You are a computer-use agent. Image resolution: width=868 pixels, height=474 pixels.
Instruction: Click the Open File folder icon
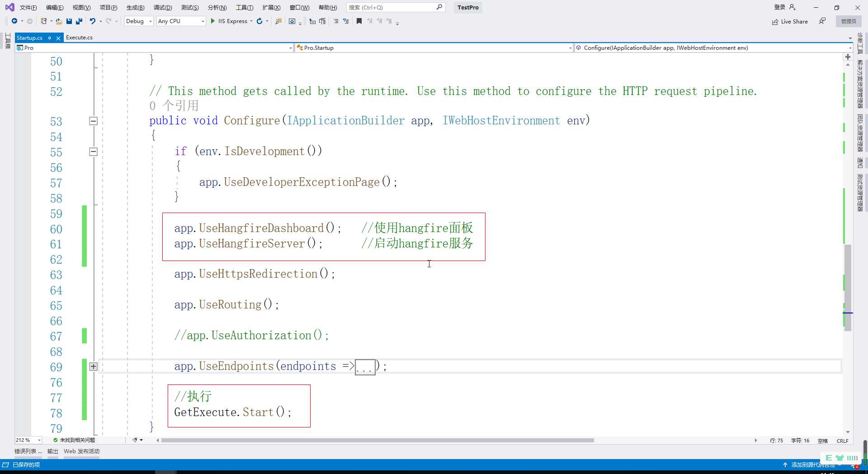(59, 21)
